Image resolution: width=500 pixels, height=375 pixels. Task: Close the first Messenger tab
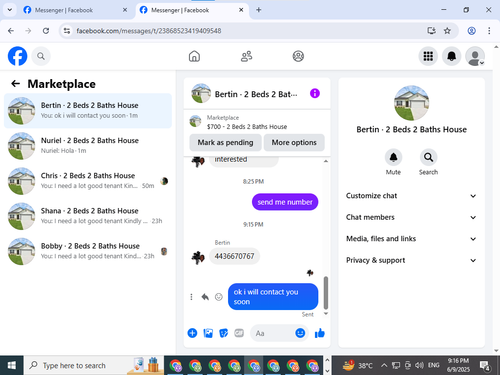tap(125, 10)
